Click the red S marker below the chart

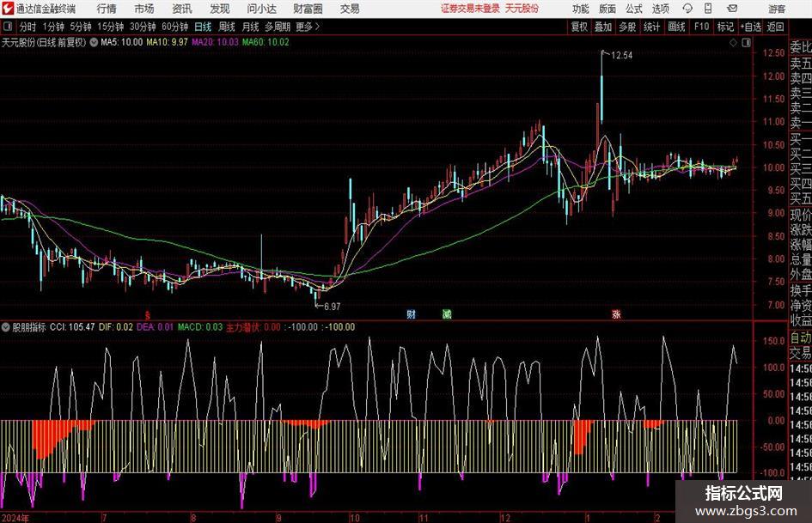[148, 314]
